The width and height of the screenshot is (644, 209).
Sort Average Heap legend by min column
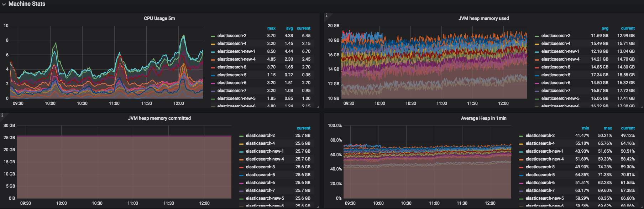[585, 128]
